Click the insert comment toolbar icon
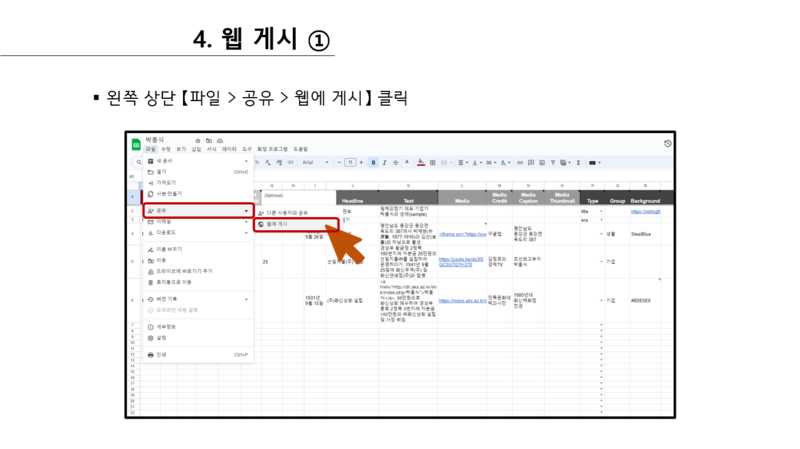The image size is (800, 449). [531, 163]
